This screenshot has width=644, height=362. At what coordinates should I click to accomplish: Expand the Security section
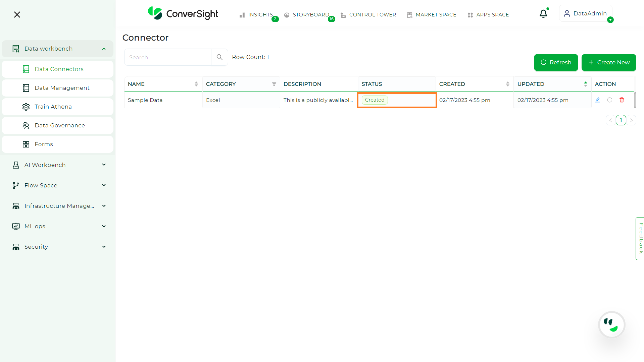[x=104, y=247]
